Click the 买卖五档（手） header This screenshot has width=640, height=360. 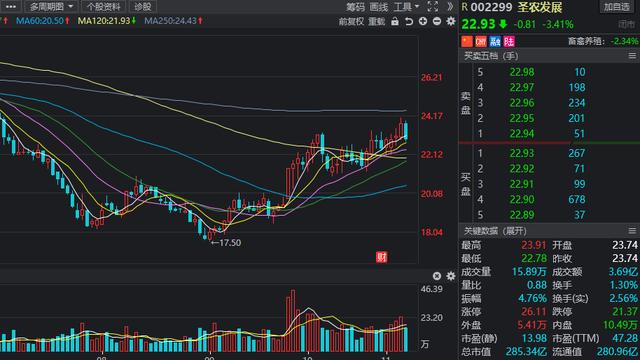coord(491,56)
